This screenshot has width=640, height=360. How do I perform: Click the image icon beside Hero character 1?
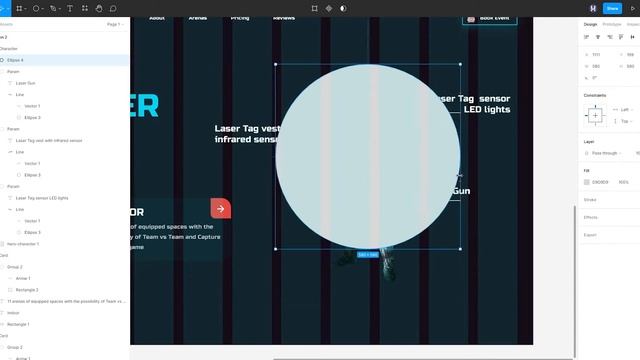[x=2, y=244]
